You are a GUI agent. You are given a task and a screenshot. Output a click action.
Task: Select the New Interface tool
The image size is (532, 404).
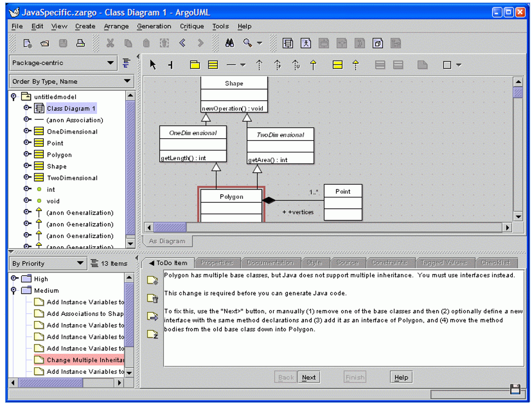337,65
